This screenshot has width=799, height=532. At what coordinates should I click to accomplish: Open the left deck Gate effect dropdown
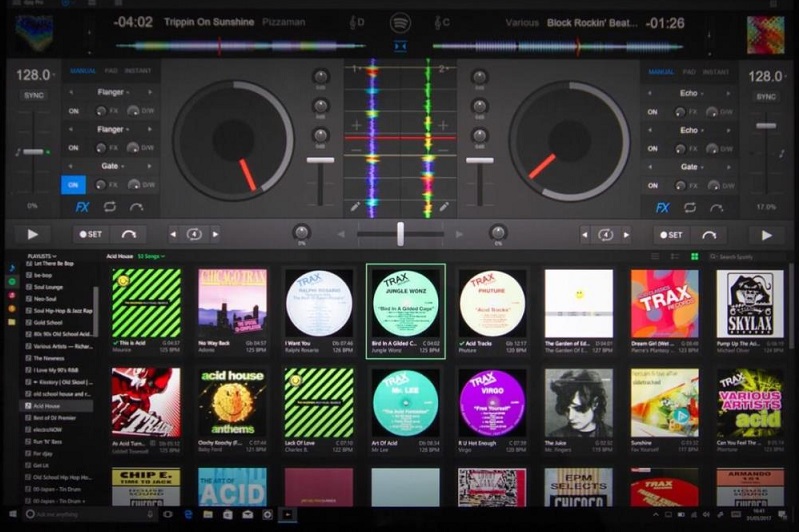click(x=112, y=166)
